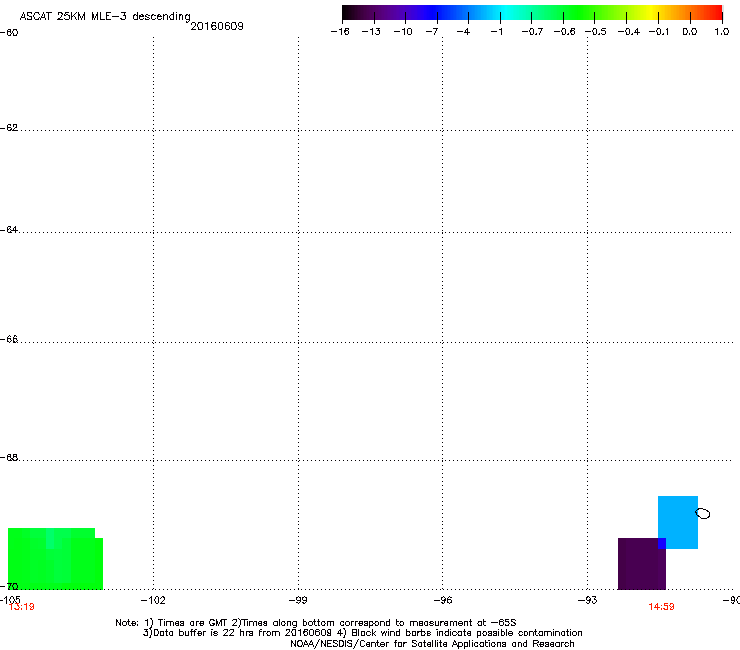The width and height of the screenshot is (740, 650).
Task: Click the -62 latitude axis label
Action: (9, 128)
